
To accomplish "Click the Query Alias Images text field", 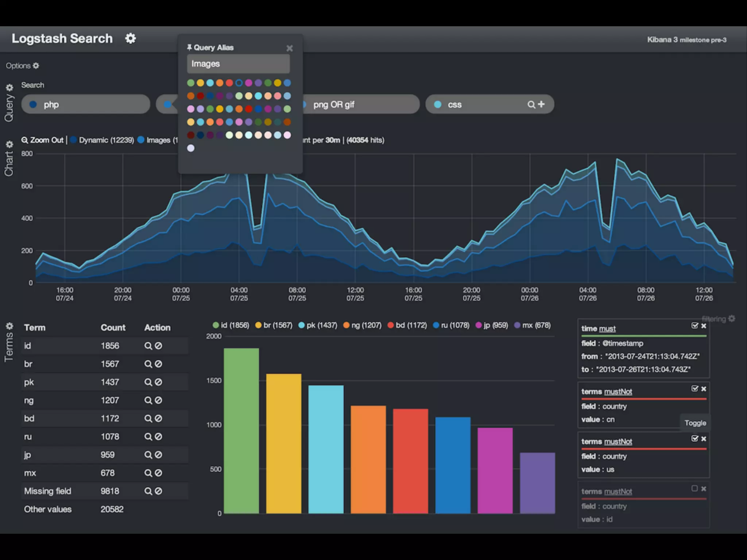I will [x=238, y=64].
